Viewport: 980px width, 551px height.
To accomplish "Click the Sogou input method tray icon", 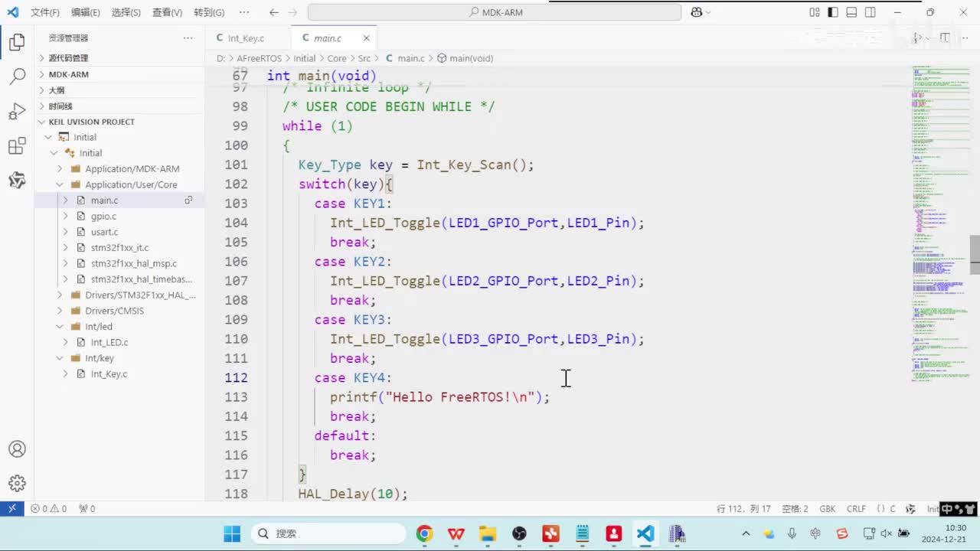I will click(x=842, y=533).
